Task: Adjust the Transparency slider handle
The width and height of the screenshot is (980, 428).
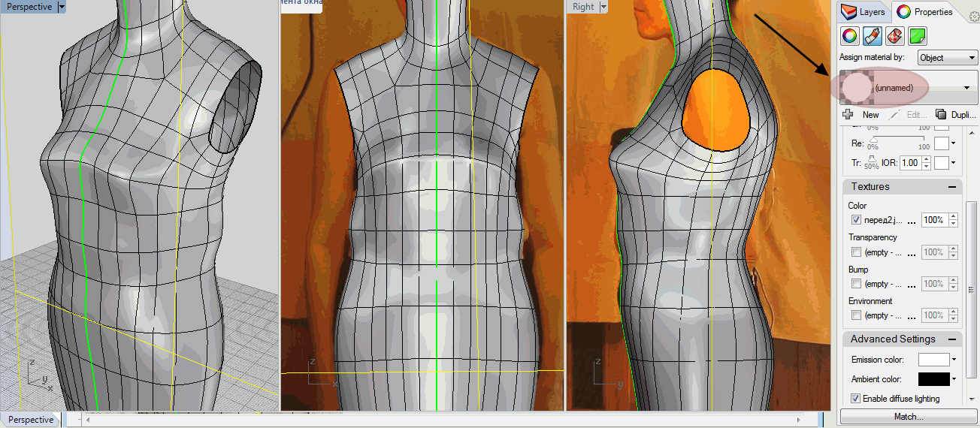Action: click(x=873, y=160)
